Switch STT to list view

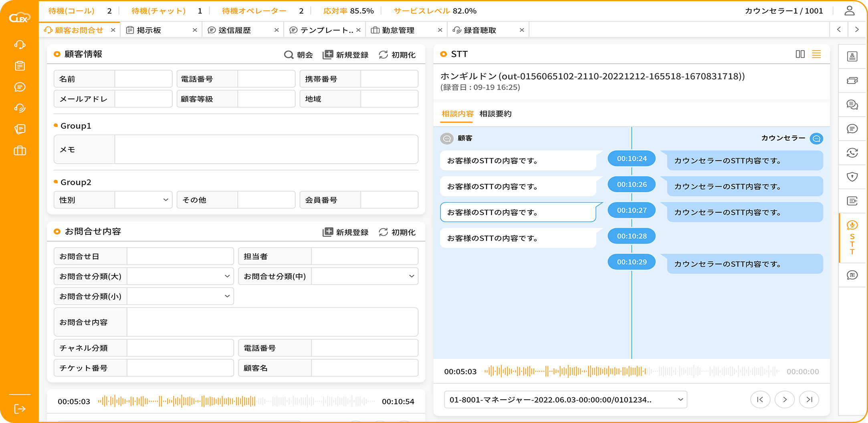point(816,54)
